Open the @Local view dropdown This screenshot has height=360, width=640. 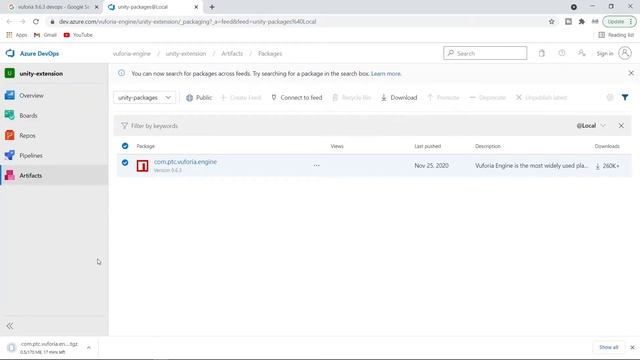591,126
